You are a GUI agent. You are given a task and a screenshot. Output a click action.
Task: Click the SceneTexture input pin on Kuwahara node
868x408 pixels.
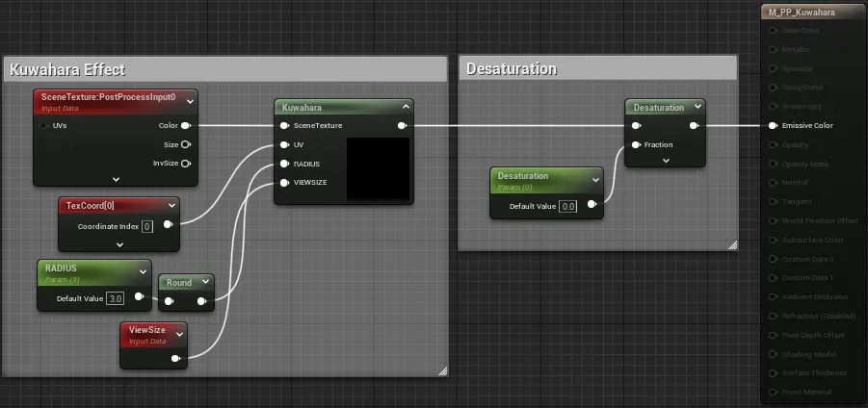(284, 125)
